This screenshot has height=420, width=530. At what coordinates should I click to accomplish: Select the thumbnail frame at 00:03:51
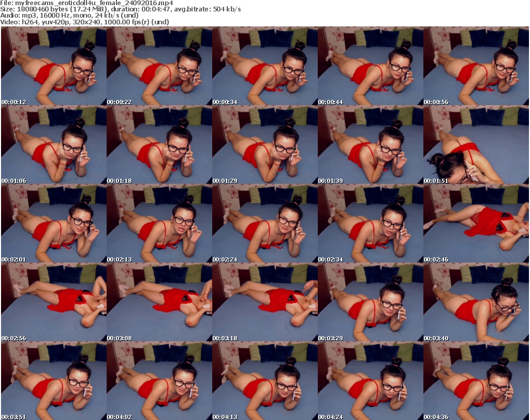pos(54,381)
